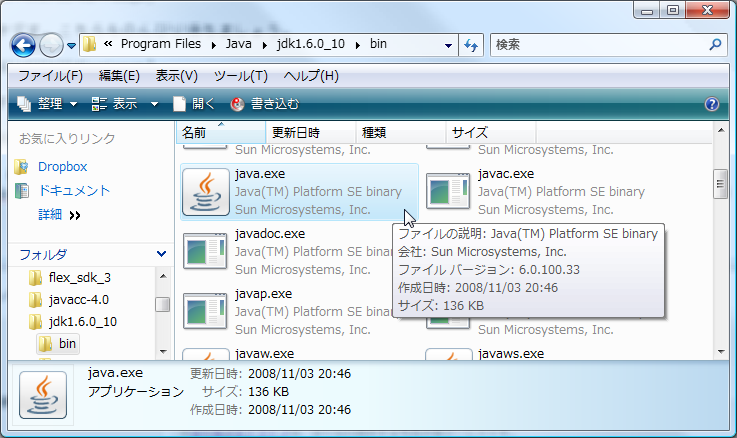Go back with the Back arrow button
Image resolution: width=737 pixels, height=438 pixels.
(23, 46)
